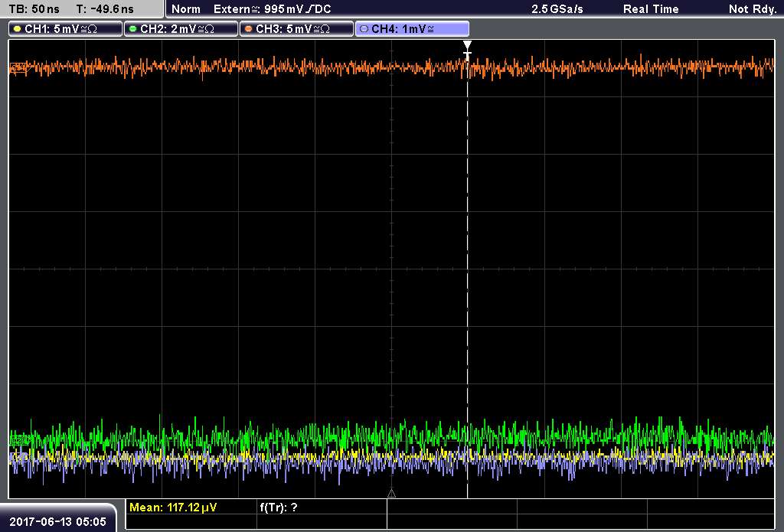
Task: Select the CH1 5 mV channel tab
Action: tap(66, 29)
